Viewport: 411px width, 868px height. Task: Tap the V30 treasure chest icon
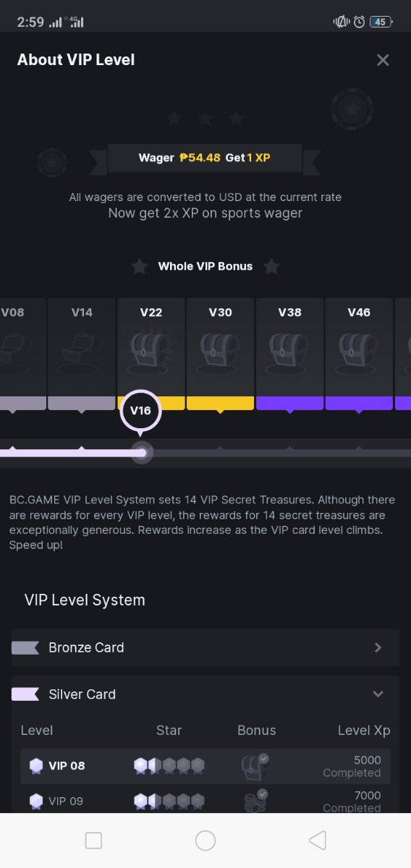(x=220, y=352)
